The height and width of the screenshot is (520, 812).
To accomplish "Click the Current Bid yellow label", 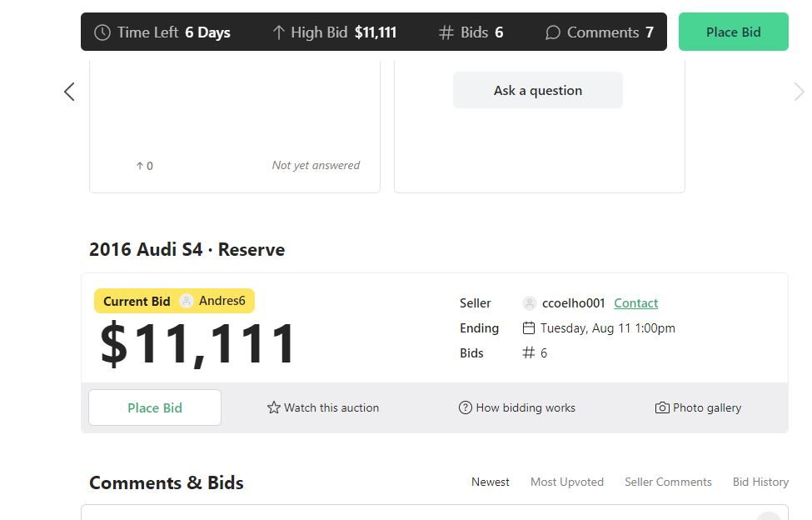I will 137,302.
